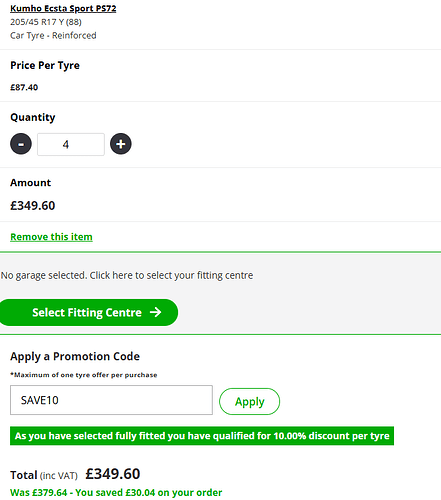
Task: Click the 'Was £379.64' savings text
Action: 116,492
